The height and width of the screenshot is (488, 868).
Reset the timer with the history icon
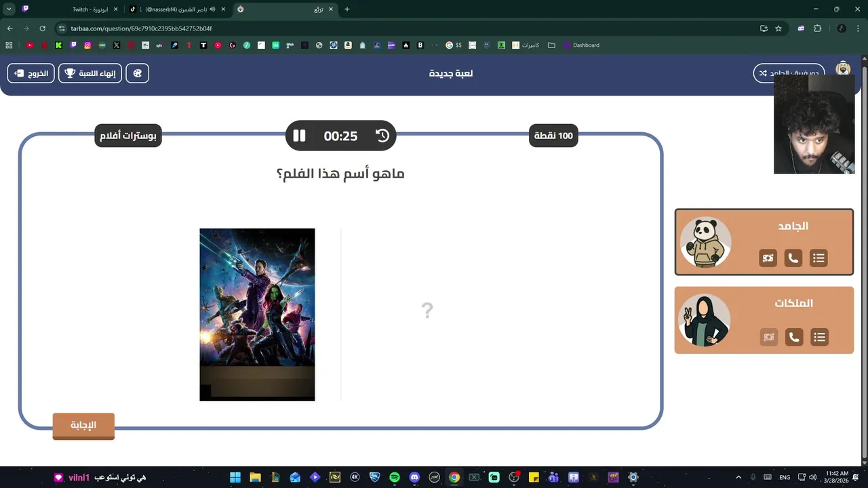coord(382,136)
